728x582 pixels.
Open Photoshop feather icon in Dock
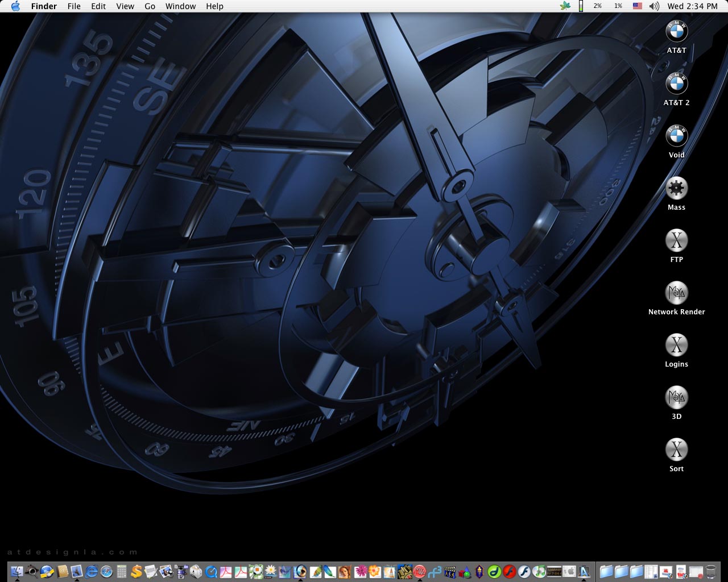[x=330, y=571]
